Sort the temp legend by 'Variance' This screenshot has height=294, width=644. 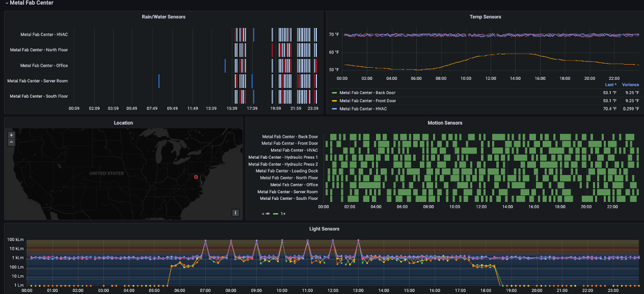pyautogui.click(x=630, y=84)
